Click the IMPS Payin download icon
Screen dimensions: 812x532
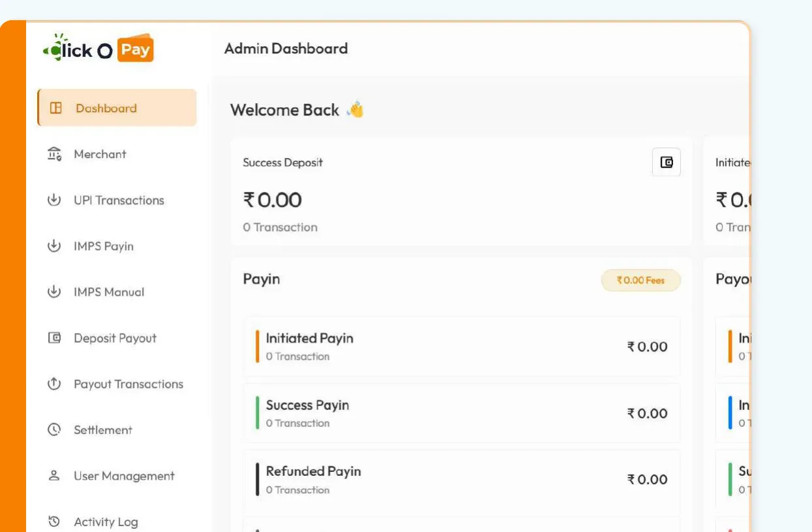[54, 246]
